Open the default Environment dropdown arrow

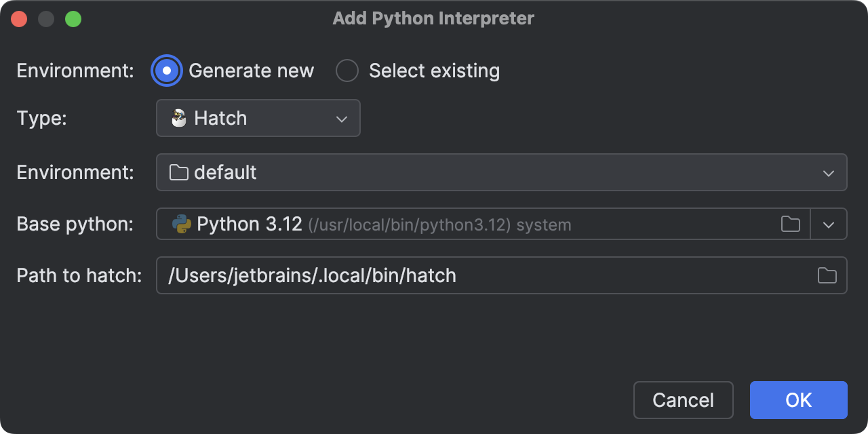click(828, 173)
